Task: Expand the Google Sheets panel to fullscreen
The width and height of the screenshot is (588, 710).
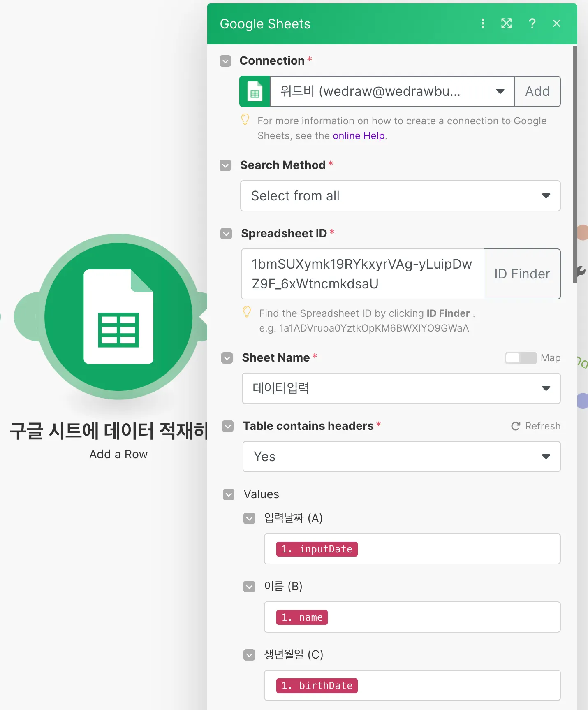Action: pos(507,23)
